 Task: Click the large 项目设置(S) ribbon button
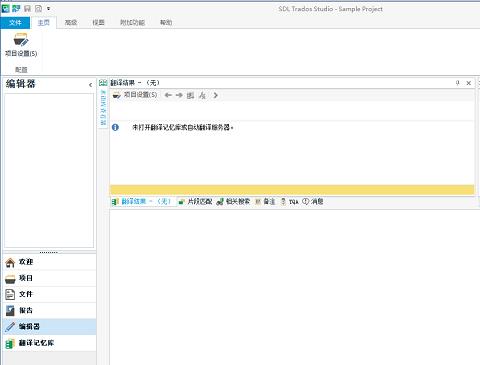tap(21, 45)
